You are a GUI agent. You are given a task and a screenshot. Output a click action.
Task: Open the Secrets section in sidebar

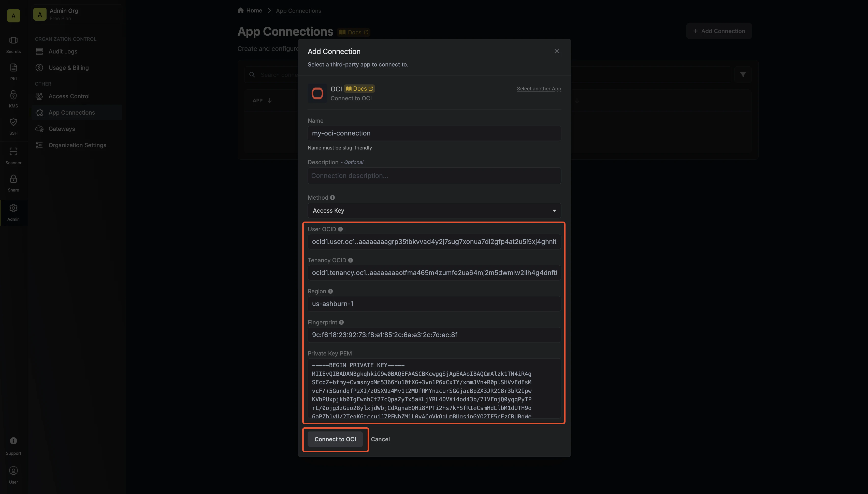point(13,45)
